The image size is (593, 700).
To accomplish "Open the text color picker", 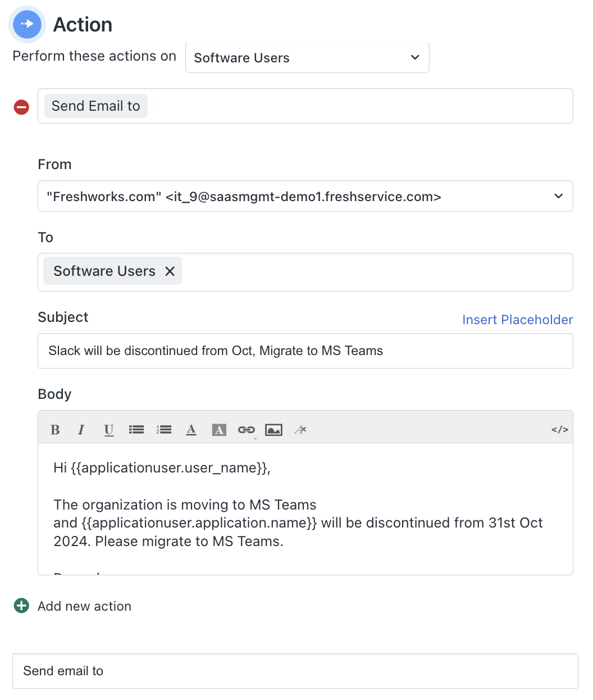I will (191, 430).
